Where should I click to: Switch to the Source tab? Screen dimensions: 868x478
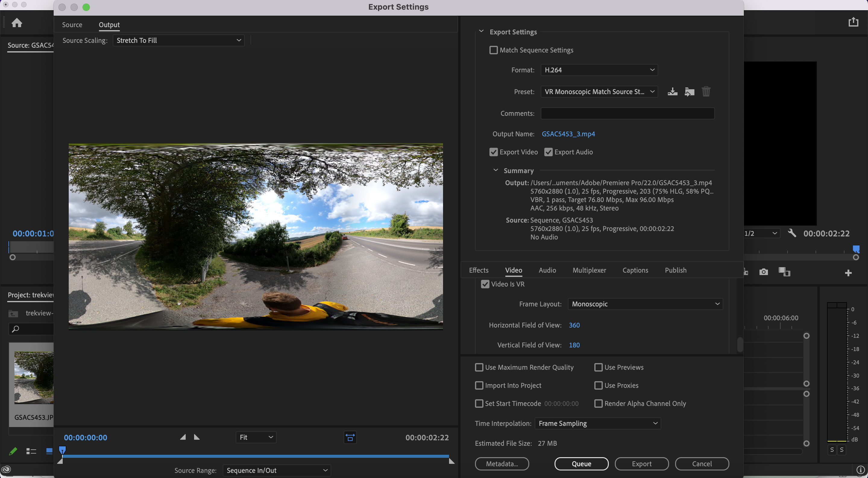72,25
